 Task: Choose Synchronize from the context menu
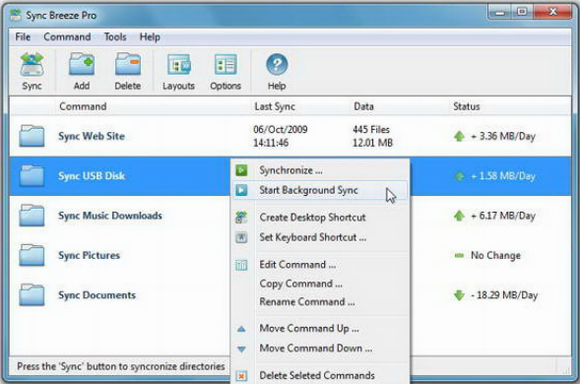pos(321,170)
